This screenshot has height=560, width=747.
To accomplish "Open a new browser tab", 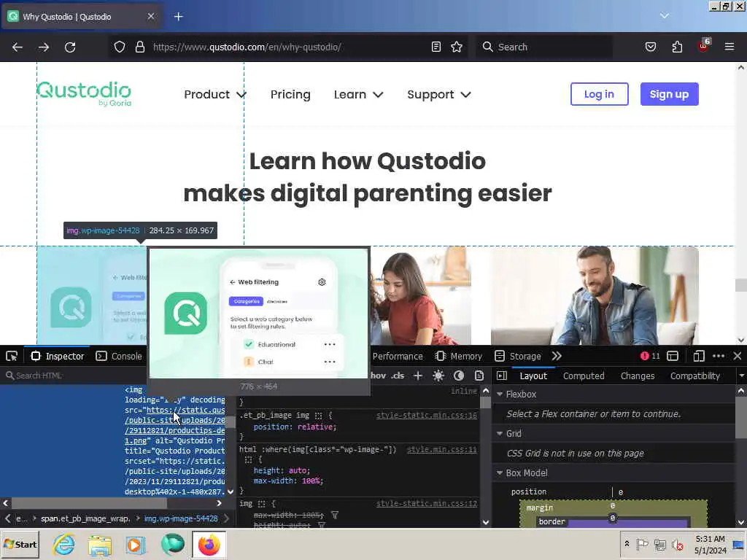I will coord(179,17).
